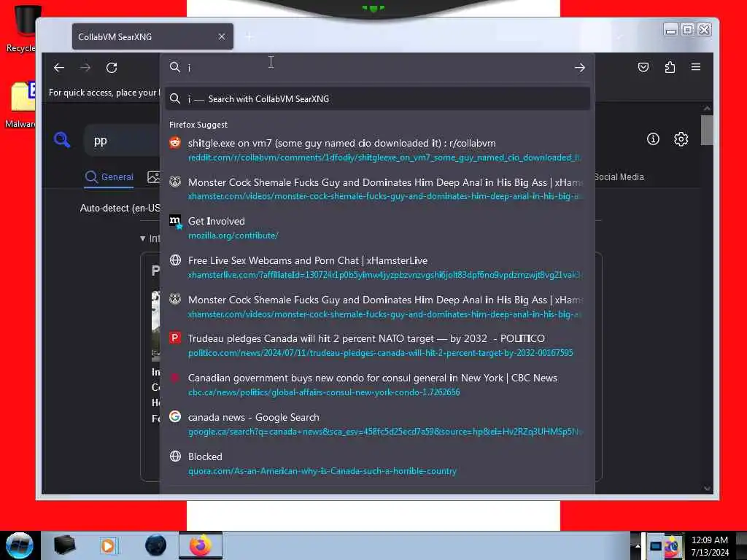Open the Pocket save icon
The image size is (747, 560).
643,67
